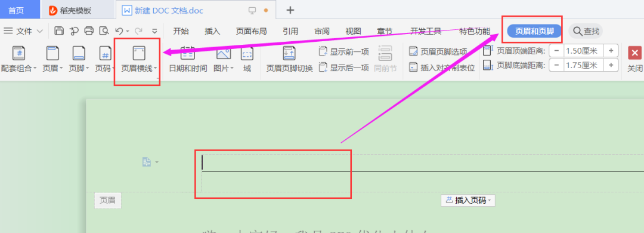The height and width of the screenshot is (233, 644).
Task: Switch to the 特色功能 tab
Action: click(475, 31)
